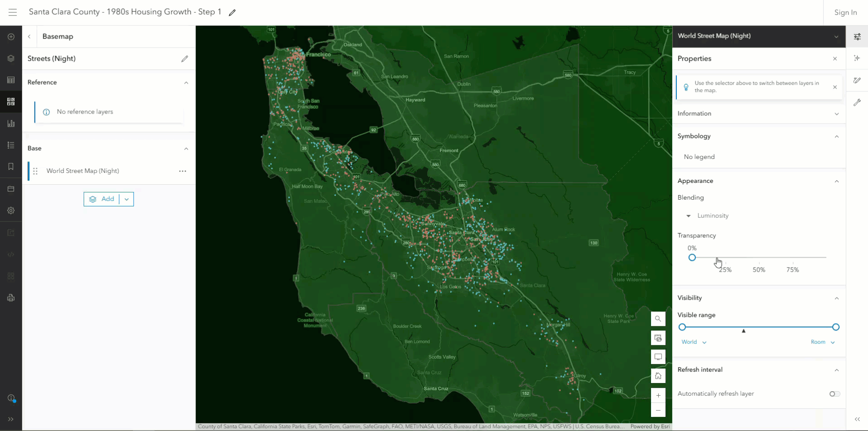The height and width of the screenshot is (431, 868).
Task: Dismiss the layer selector tip message
Action: click(835, 87)
